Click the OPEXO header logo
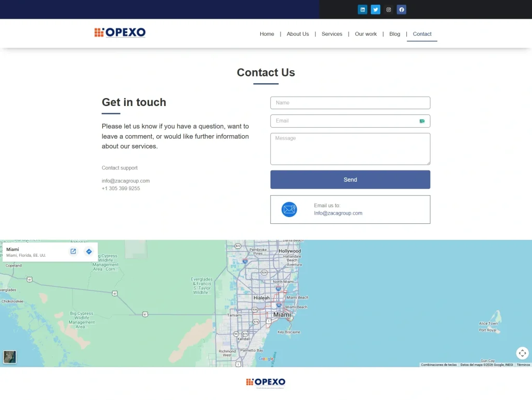This screenshot has height=400, width=532. coord(120,32)
